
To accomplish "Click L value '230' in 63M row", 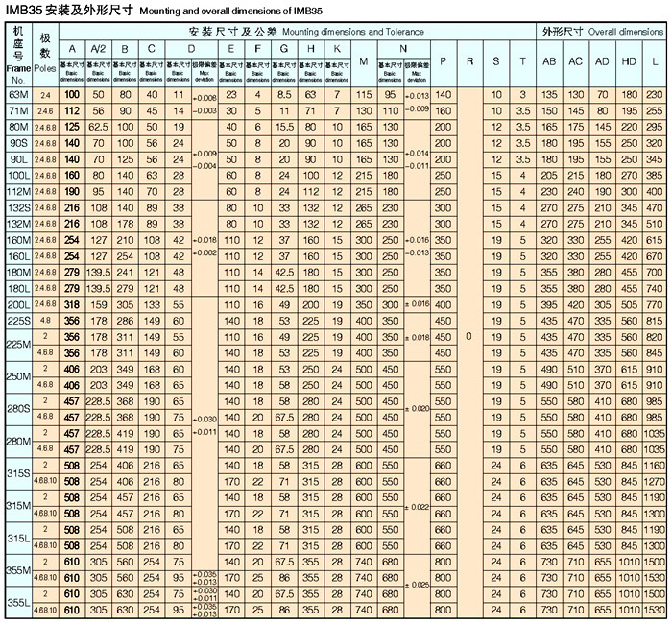I will click(655, 95).
